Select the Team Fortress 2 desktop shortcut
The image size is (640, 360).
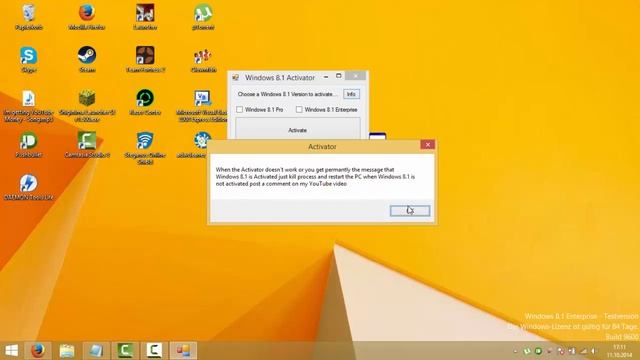click(x=145, y=60)
